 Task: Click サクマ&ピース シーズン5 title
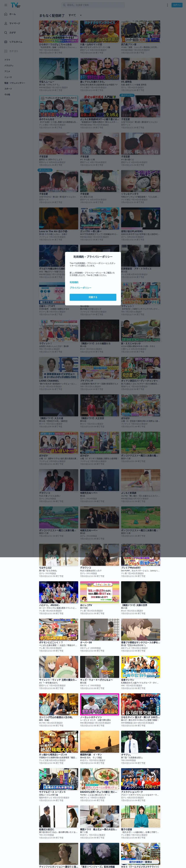coord(52,792)
